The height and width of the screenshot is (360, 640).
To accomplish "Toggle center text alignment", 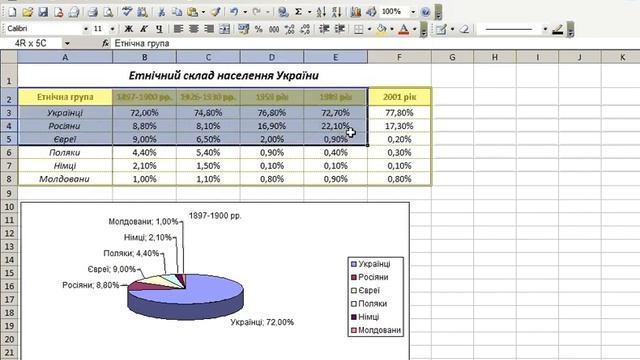I will (193, 29).
